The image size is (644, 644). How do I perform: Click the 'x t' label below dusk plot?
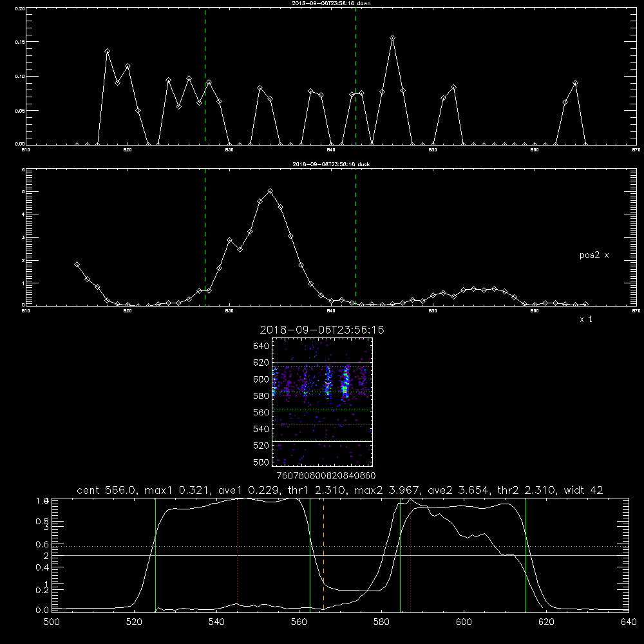[585, 319]
